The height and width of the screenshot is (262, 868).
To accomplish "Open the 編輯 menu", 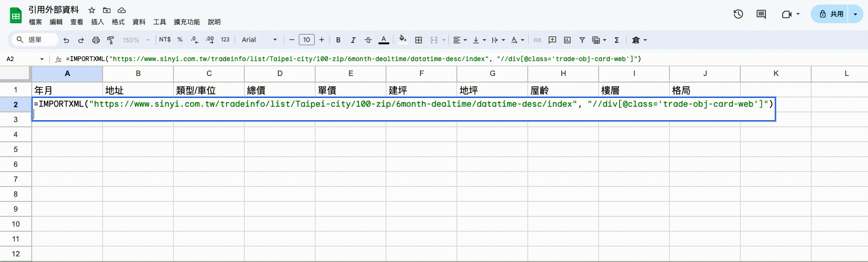I will 56,22.
